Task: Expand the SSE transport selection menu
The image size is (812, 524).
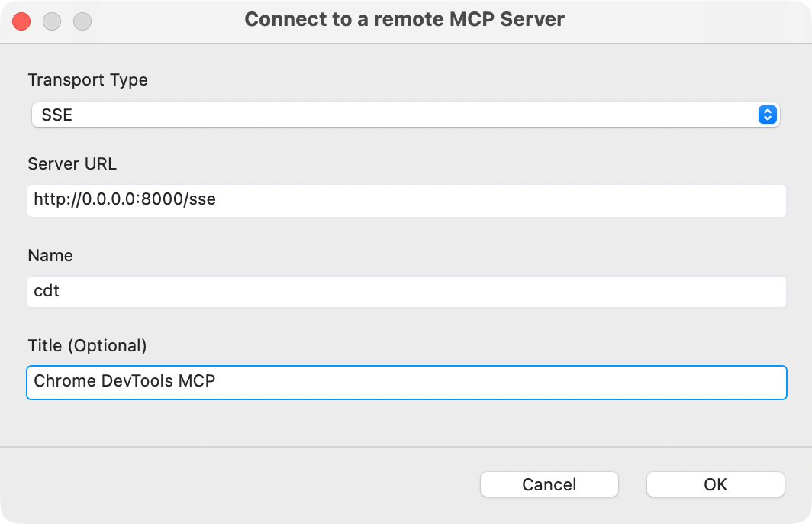Action: click(404, 115)
